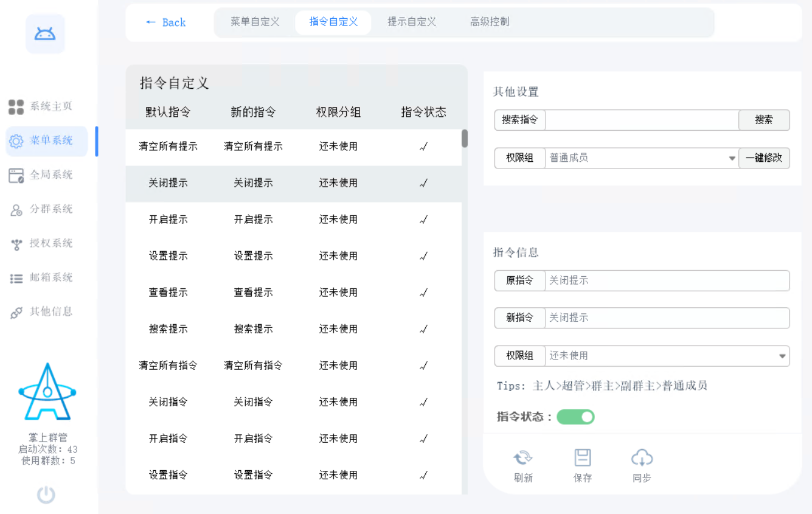Click the 一键修改 button
The height and width of the screenshot is (514, 812).
click(x=764, y=158)
